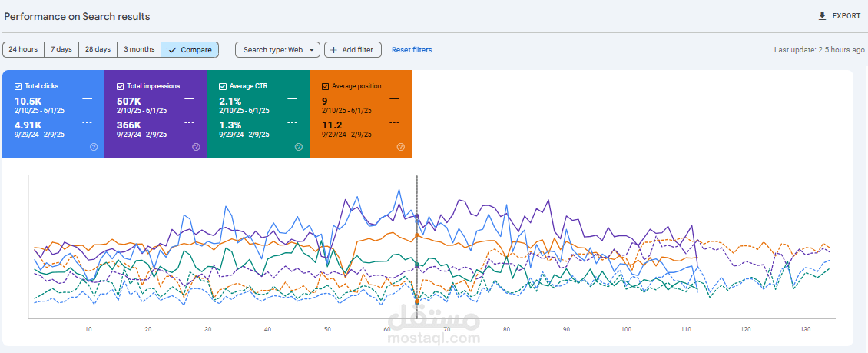Click the Last update: 2.5 hours ago text
Viewport: 868px width, 353px height.
coord(819,50)
